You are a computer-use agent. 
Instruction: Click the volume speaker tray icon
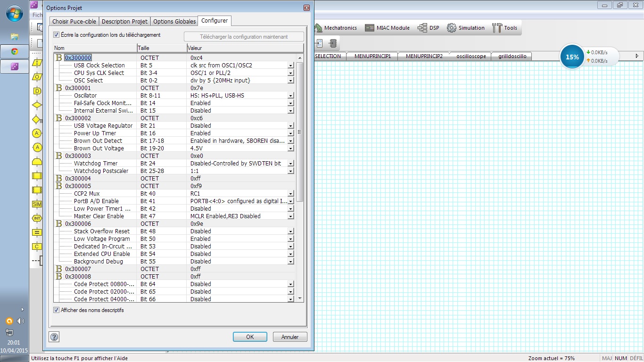20,321
